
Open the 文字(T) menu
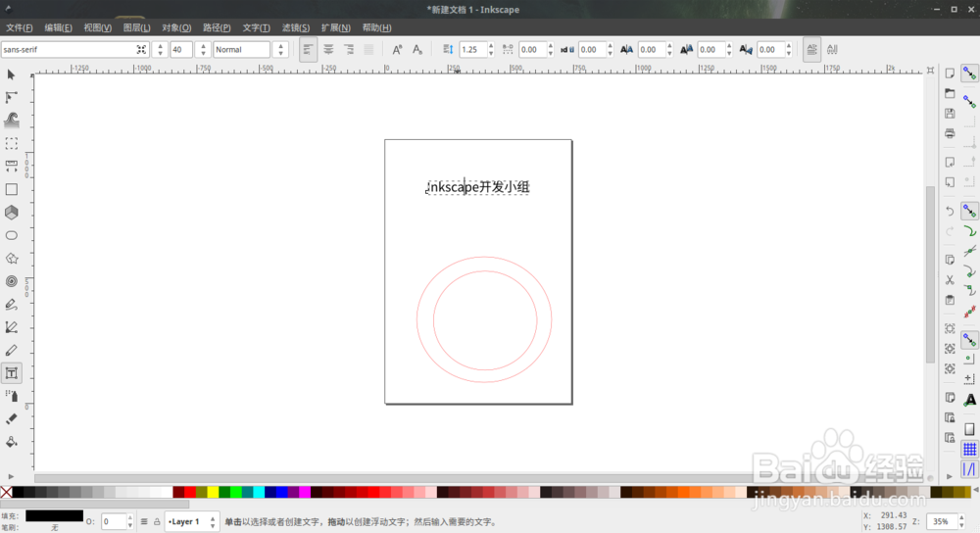[x=256, y=27]
